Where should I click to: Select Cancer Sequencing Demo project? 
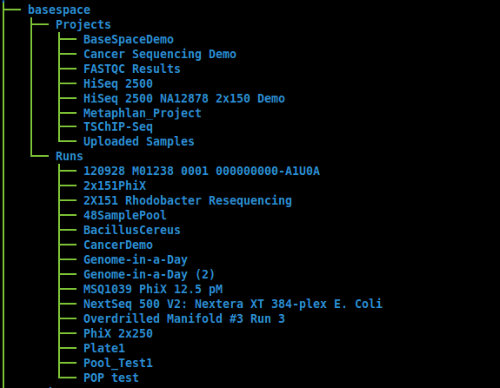click(x=160, y=54)
